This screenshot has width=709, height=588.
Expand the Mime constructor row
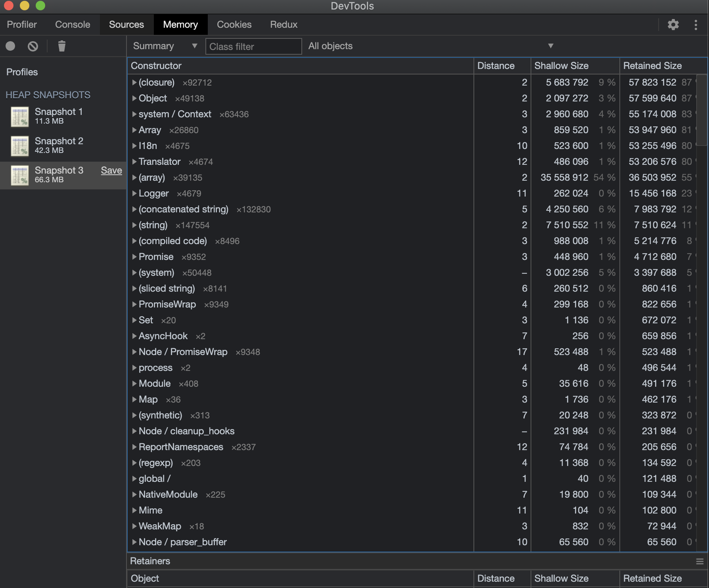click(134, 510)
